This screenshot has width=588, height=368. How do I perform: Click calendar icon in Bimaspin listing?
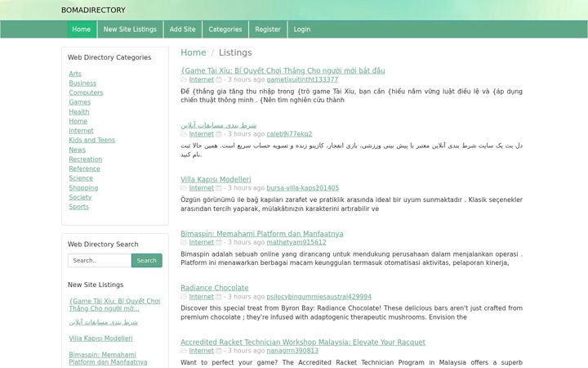click(219, 242)
